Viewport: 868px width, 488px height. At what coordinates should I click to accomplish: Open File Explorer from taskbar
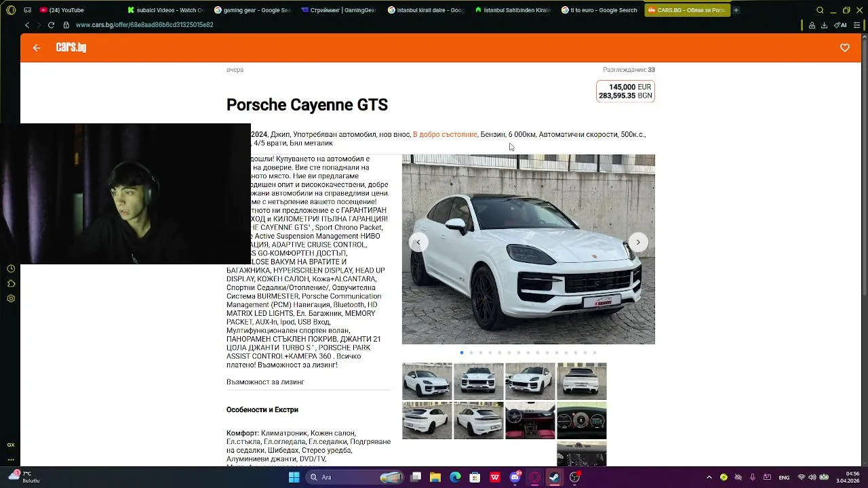(x=435, y=477)
